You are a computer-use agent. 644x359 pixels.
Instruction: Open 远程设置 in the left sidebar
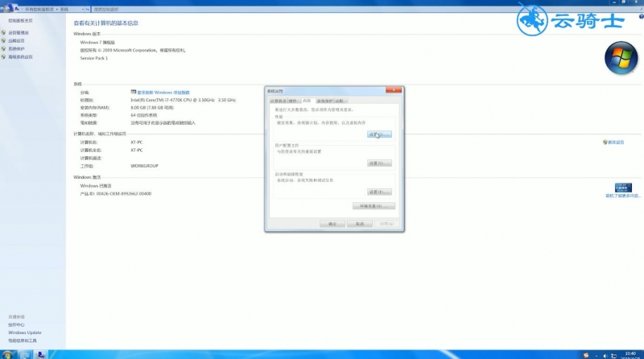click(x=16, y=41)
